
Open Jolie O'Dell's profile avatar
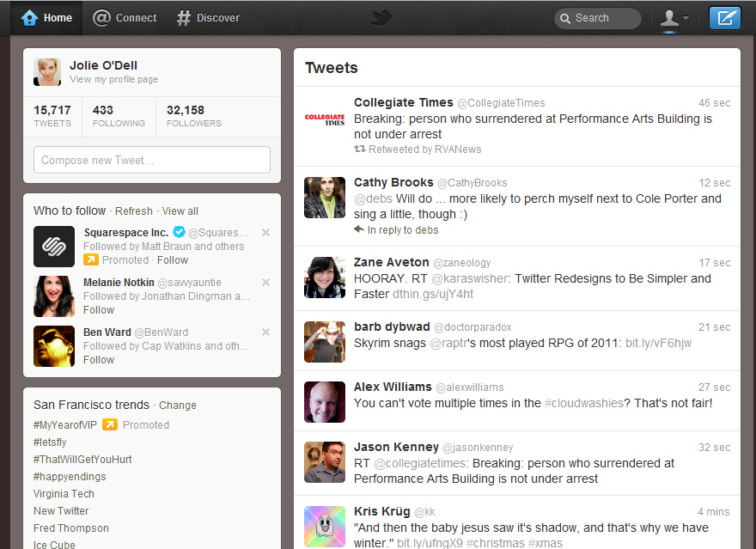(x=47, y=72)
